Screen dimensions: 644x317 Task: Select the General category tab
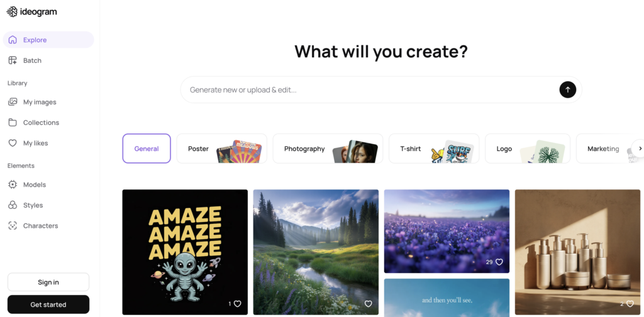147,148
